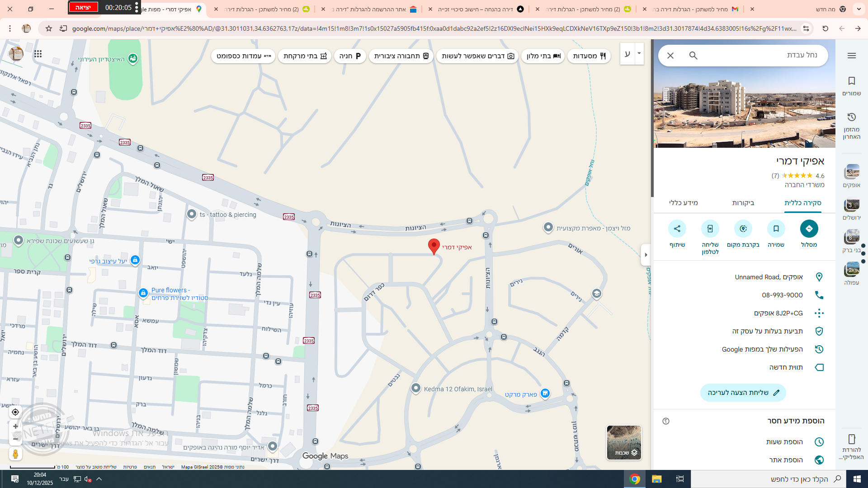Open Street View pegman icon
The width and height of the screenshot is (868, 488).
point(15,454)
